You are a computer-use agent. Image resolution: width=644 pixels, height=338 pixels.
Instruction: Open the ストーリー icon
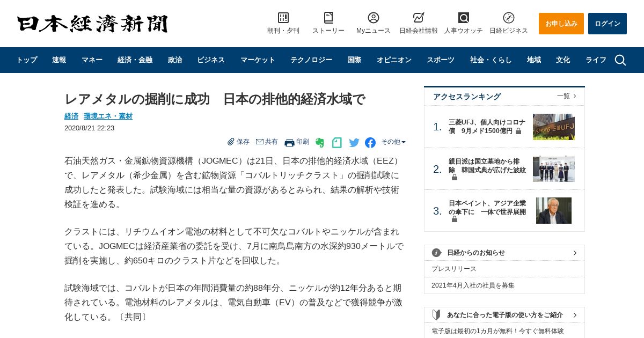pos(328,18)
